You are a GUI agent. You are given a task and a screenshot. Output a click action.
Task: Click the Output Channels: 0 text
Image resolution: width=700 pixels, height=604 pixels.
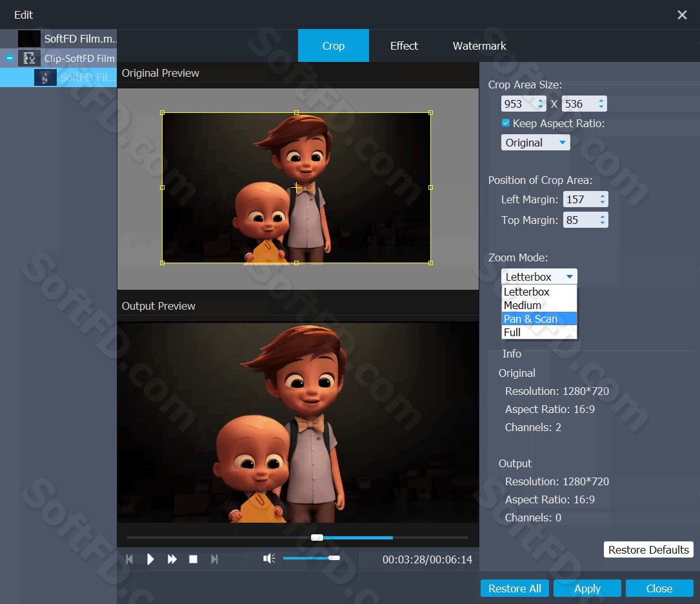(x=533, y=518)
